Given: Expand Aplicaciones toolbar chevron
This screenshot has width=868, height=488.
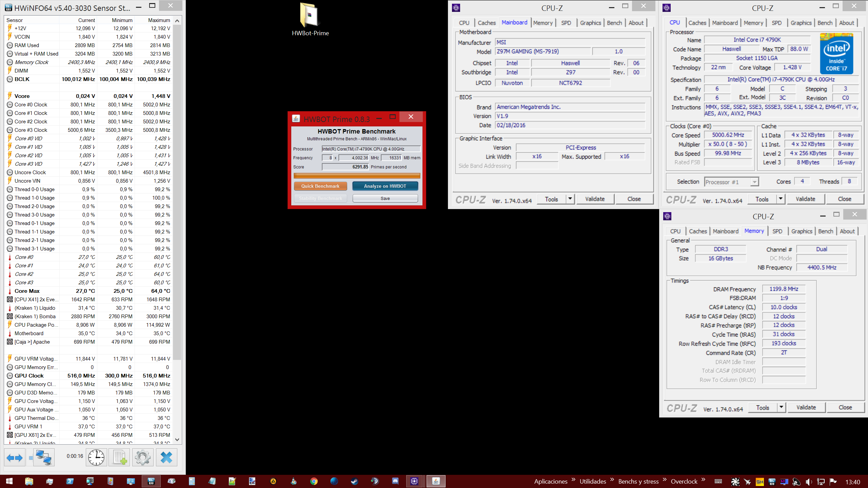Looking at the screenshot, I should [574, 480].
